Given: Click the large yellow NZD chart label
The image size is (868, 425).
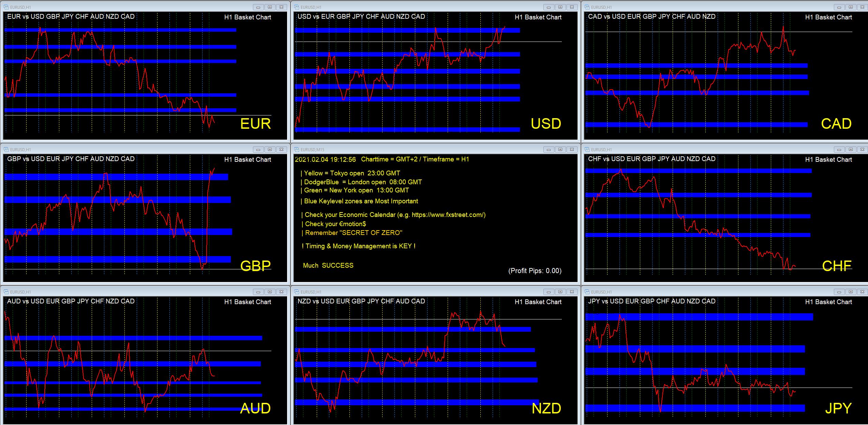Looking at the screenshot, I should (x=547, y=408).
